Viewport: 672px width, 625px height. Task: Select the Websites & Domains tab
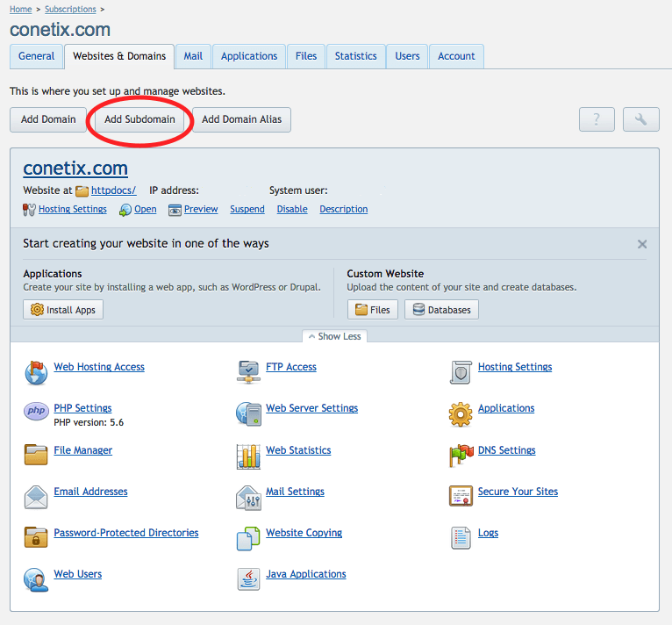click(119, 56)
